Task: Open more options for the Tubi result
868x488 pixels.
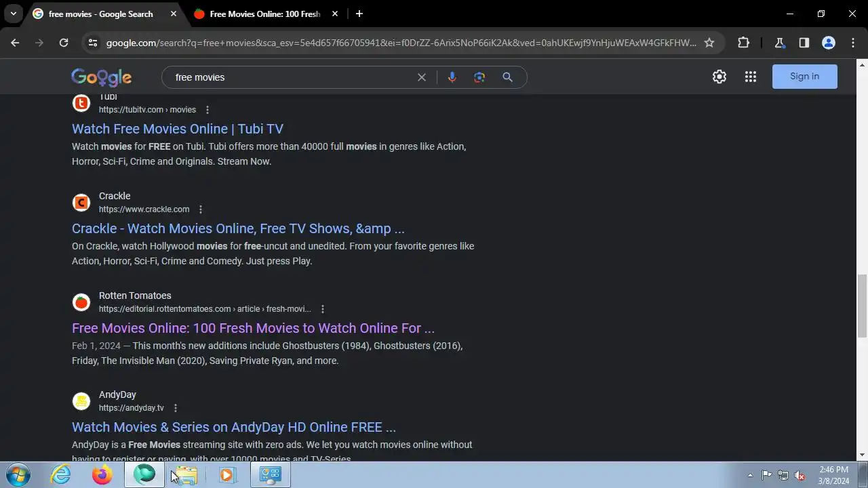Action: (208, 110)
